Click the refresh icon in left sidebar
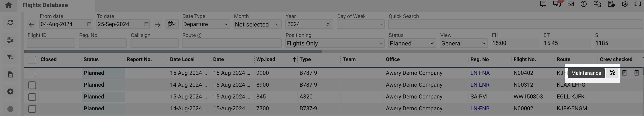The width and height of the screenshot is (644, 116). 10,22
